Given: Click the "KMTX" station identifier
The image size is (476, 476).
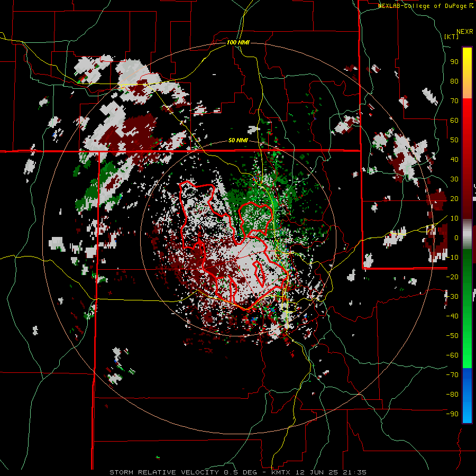Looking at the screenshot, I should (281, 472).
